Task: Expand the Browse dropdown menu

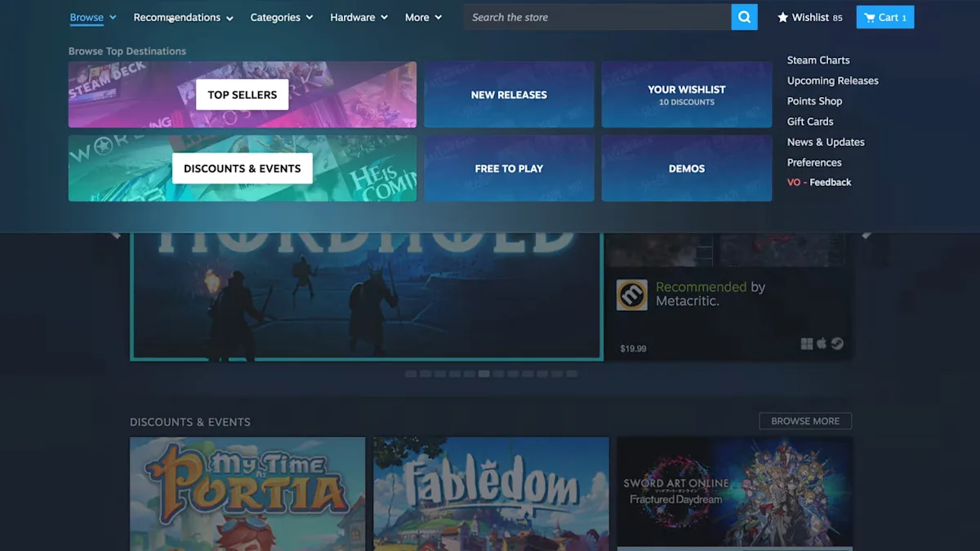Action: click(x=92, y=17)
